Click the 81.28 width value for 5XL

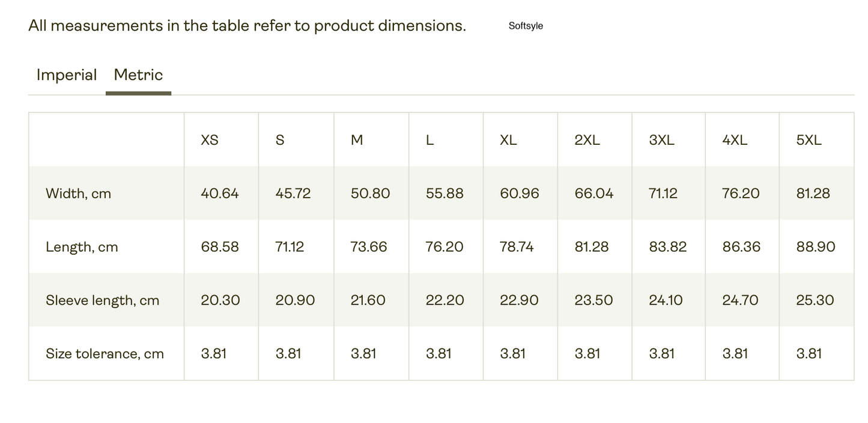(813, 193)
